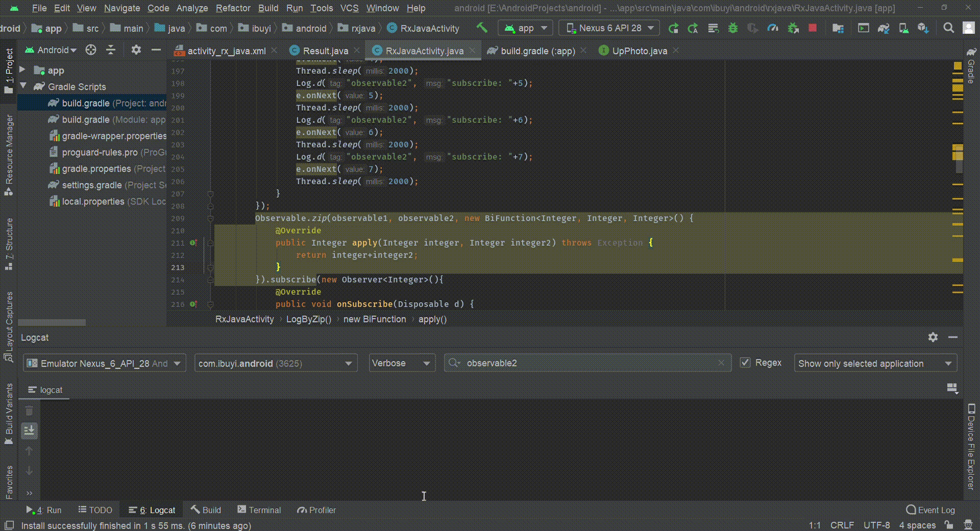Open the Refactor menu
Viewport: 980px width, 531px height.
(x=233, y=8)
